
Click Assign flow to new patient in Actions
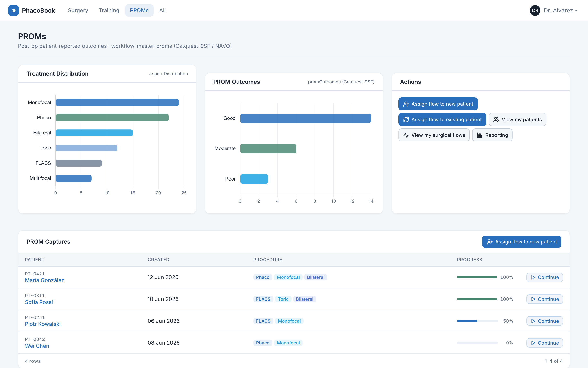438,104
